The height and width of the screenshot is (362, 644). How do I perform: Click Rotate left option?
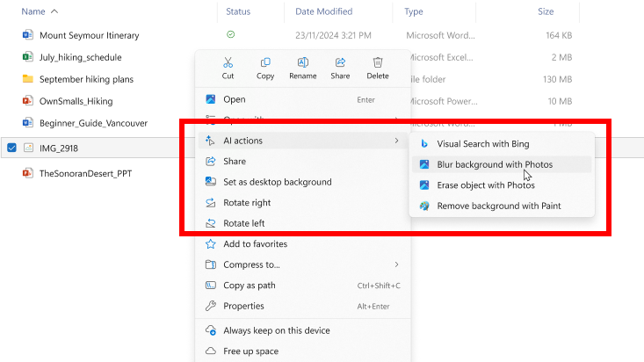[x=243, y=223]
